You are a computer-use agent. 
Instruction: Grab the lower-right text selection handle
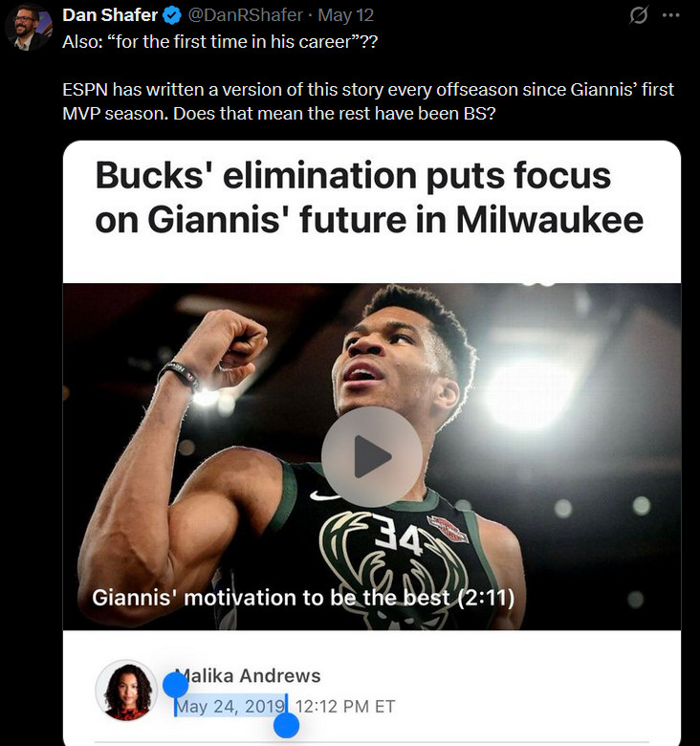[286, 725]
